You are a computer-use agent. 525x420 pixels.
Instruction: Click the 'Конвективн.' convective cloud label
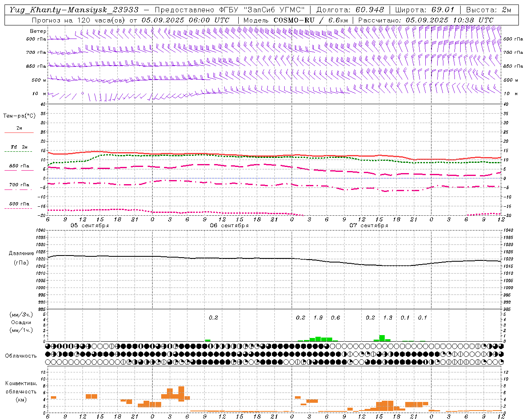point(21,383)
